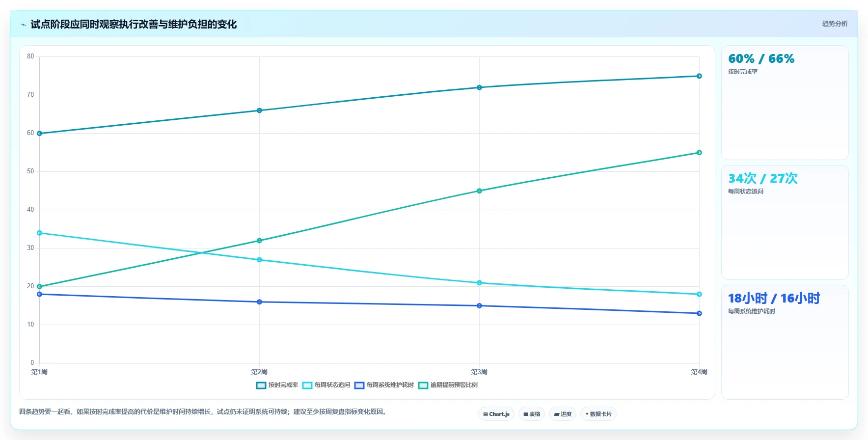Click the y-axis label 60
The width and height of the screenshot is (868, 440).
[x=30, y=133]
